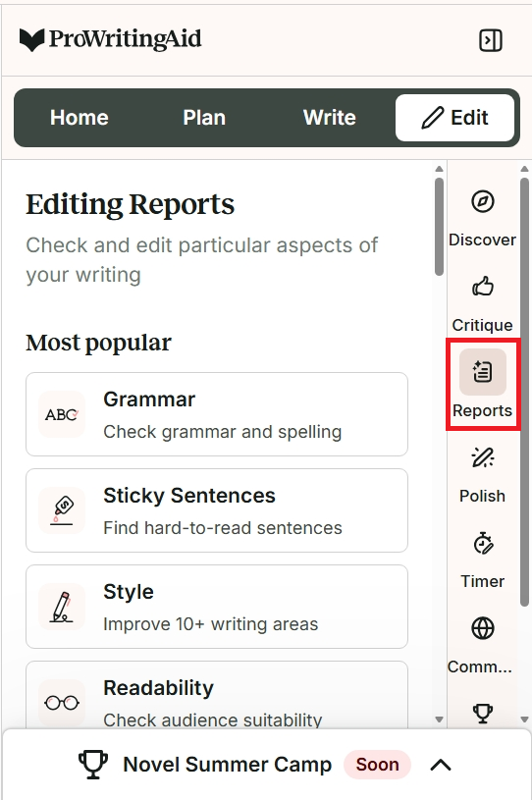Open the Community globe icon
The image size is (532, 800).
click(x=483, y=628)
